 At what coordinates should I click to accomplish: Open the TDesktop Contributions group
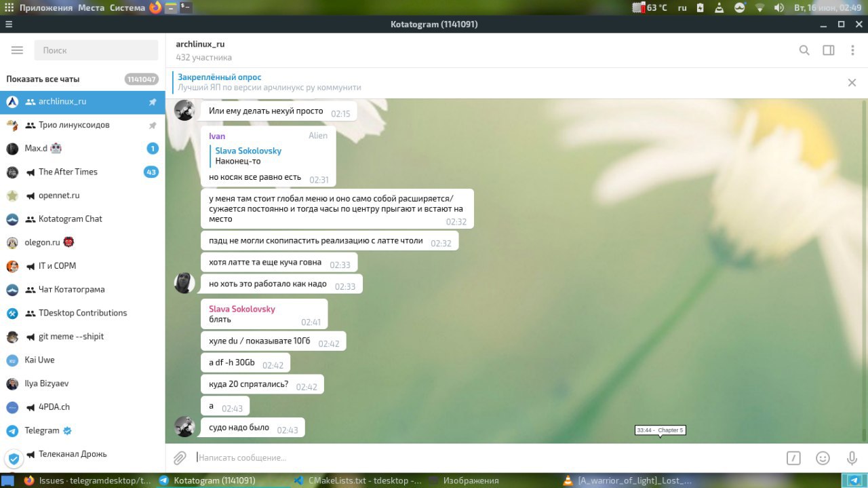tap(82, 313)
